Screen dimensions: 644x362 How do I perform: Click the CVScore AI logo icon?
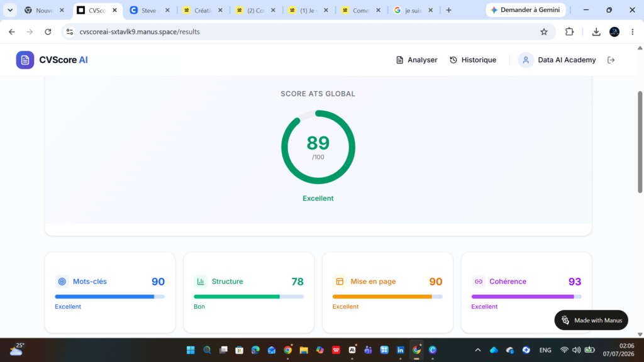25,60
